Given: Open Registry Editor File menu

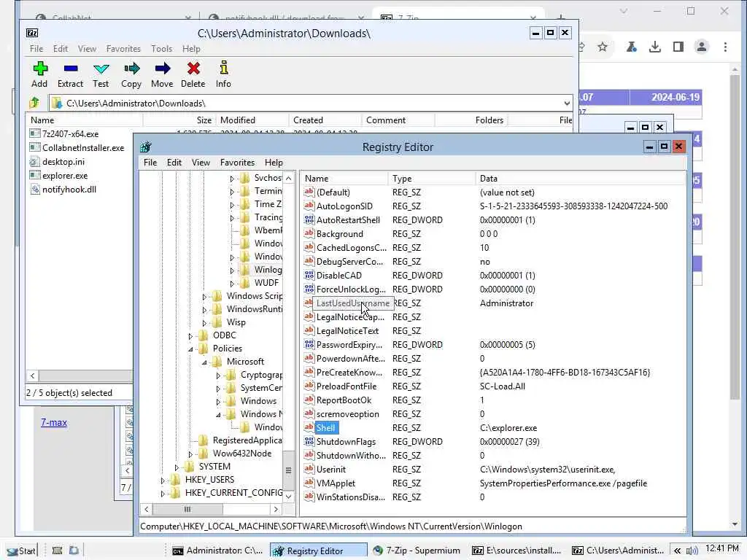Looking at the screenshot, I should point(150,163).
